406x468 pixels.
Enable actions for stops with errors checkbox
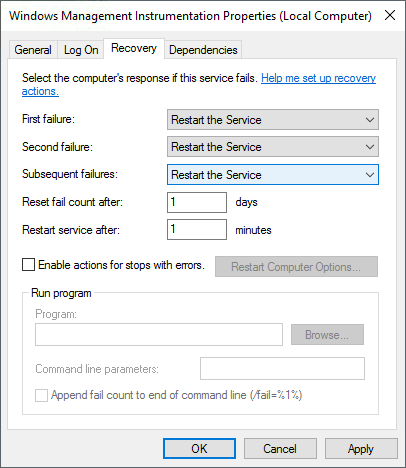coord(28,265)
